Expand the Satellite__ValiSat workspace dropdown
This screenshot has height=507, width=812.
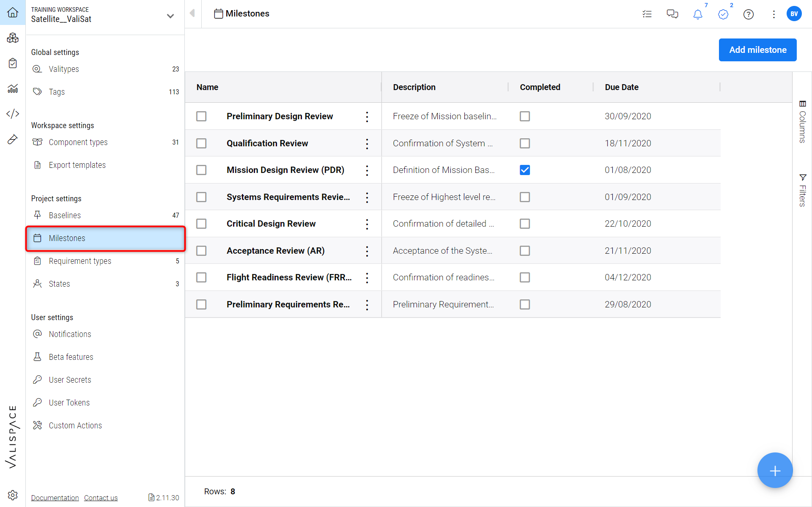click(170, 16)
